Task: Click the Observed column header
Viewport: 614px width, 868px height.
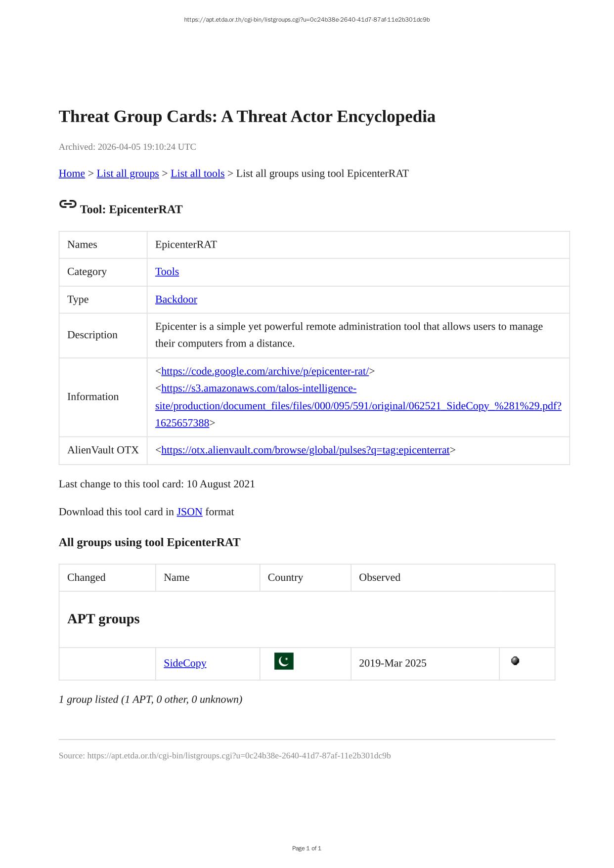Action: click(380, 577)
